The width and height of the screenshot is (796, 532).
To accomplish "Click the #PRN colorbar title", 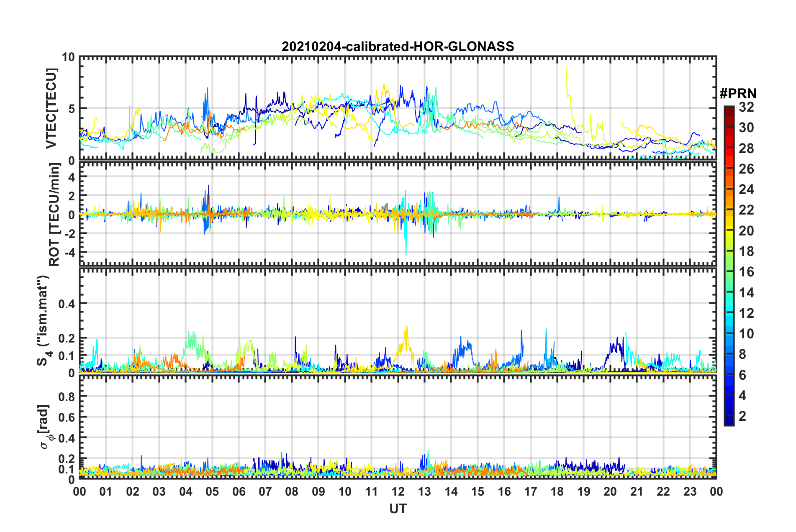I will click(737, 93).
